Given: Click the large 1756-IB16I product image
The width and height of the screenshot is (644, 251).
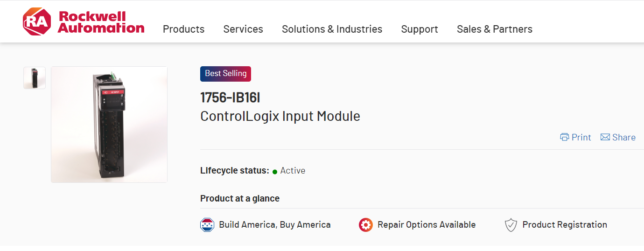Looking at the screenshot, I should pos(109,125).
